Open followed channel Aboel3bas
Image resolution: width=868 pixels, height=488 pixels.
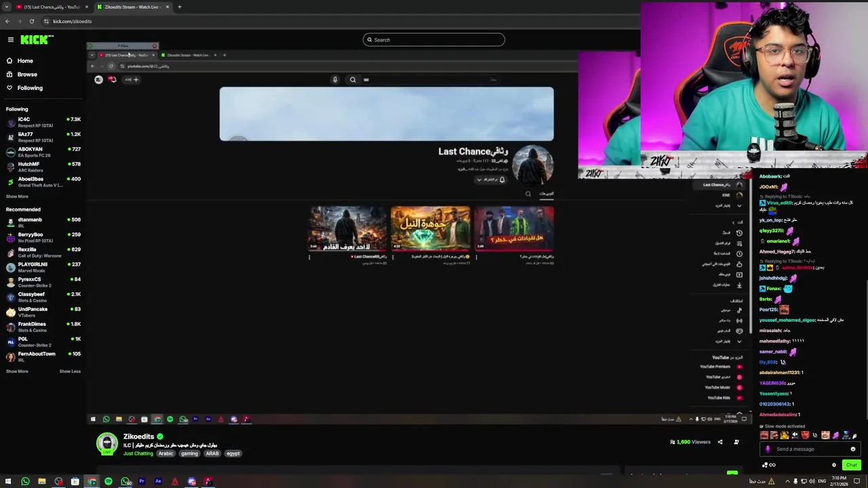[43, 182]
